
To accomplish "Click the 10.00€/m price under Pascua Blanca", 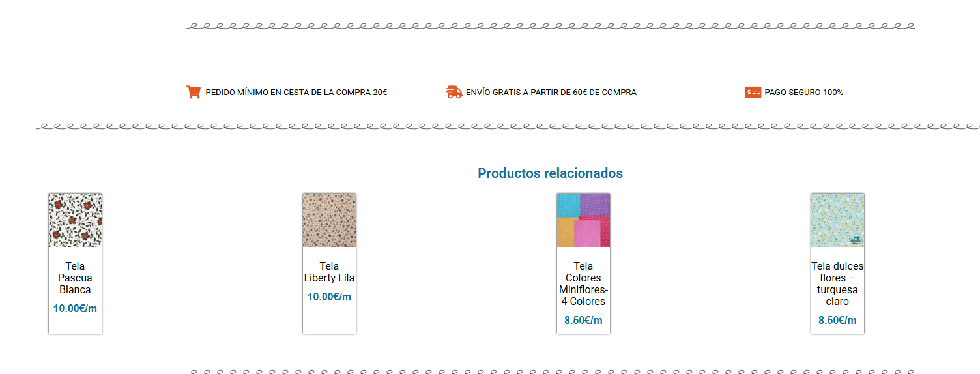I will (75, 309).
